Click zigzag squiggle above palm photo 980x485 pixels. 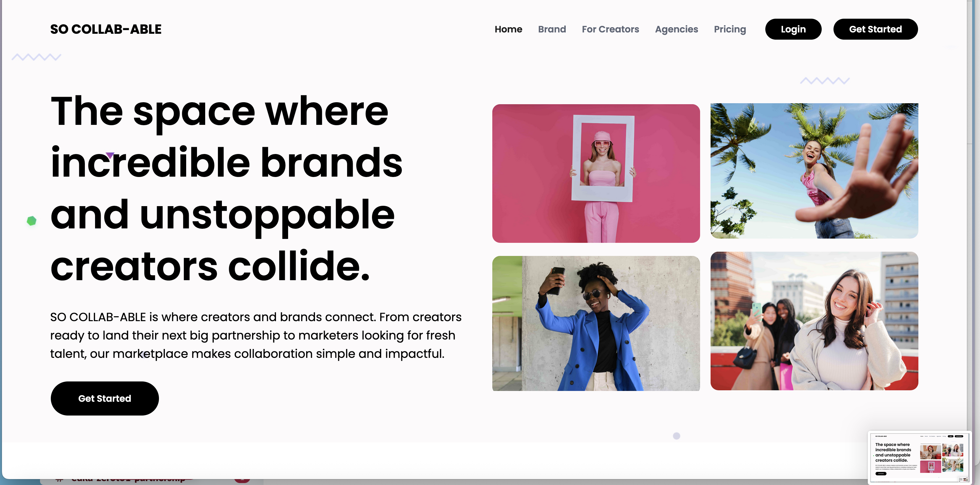click(825, 81)
